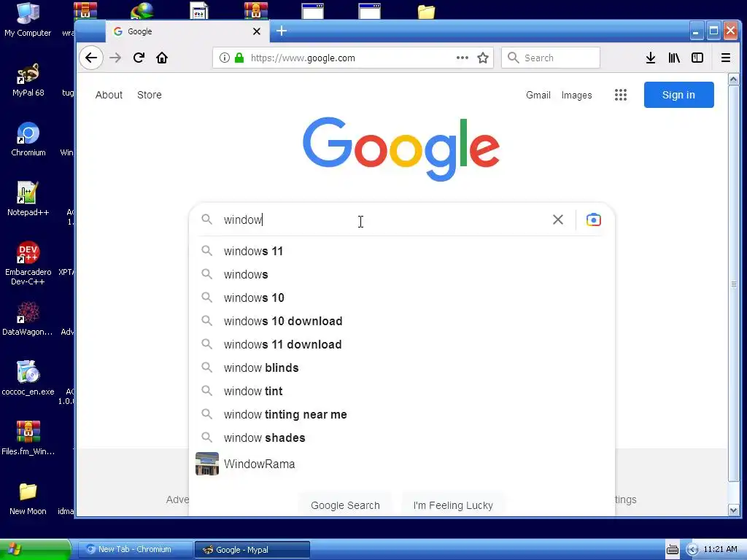747x560 pixels.
Task: Show site information icon in address bar
Action: 225,58
